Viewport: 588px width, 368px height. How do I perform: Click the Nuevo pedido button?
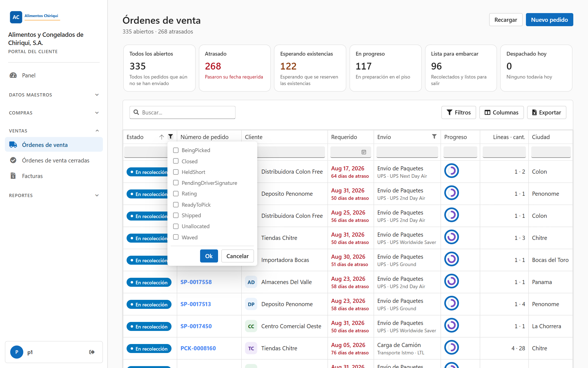(x=549, y=20)
